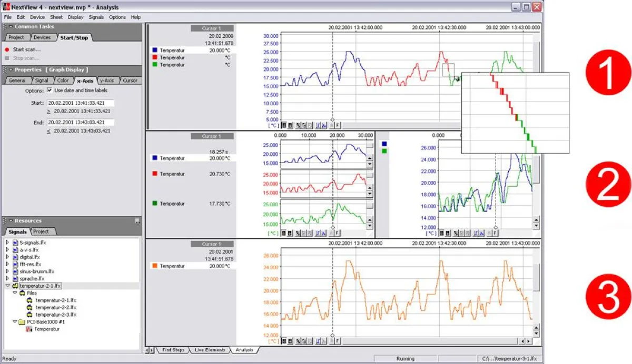Open the Signals menu
Image resolution: width=632 pixels, height=364 pixels.
(x=96, y=17)
